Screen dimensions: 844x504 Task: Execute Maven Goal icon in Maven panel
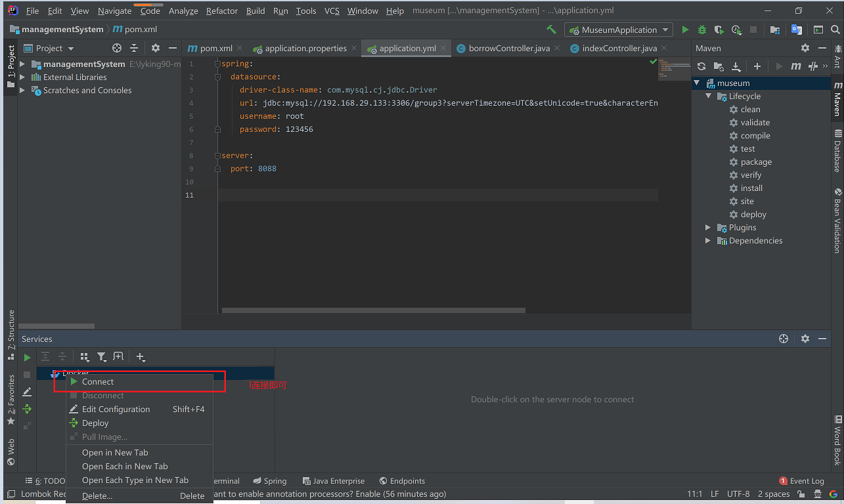(797, 66)
